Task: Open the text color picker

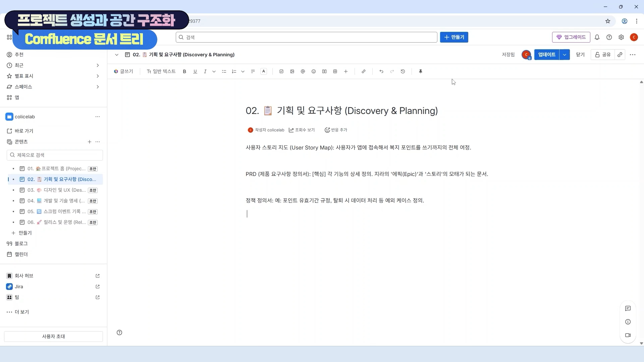Action: click(x=264, y=71)
